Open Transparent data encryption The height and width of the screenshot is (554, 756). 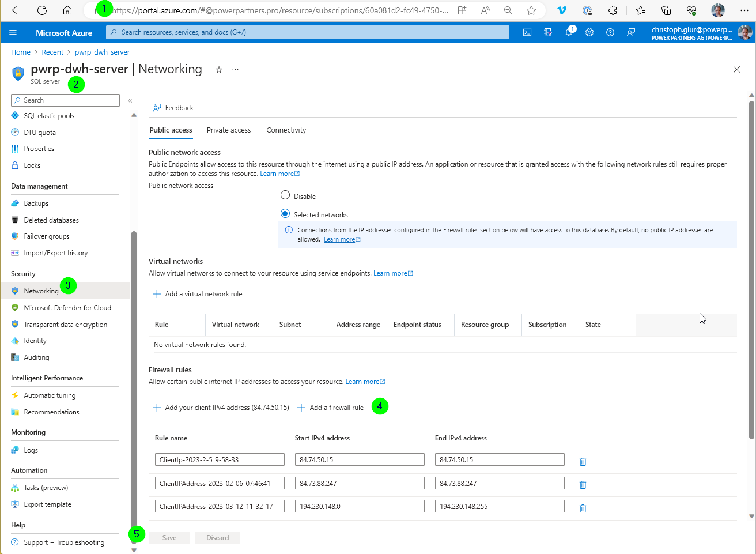(65, 325)
